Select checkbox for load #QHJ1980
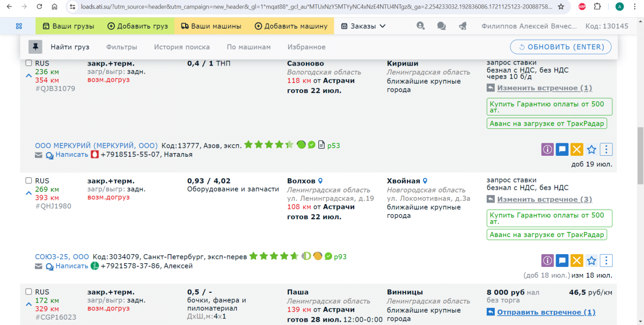Image resolution: width=644 pixels, height=325 pixels. [29, 181]
